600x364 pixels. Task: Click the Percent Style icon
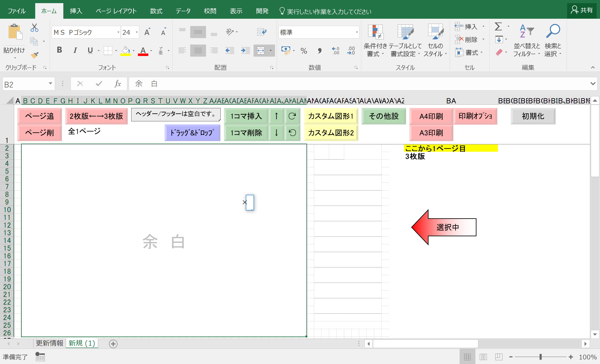304,51
